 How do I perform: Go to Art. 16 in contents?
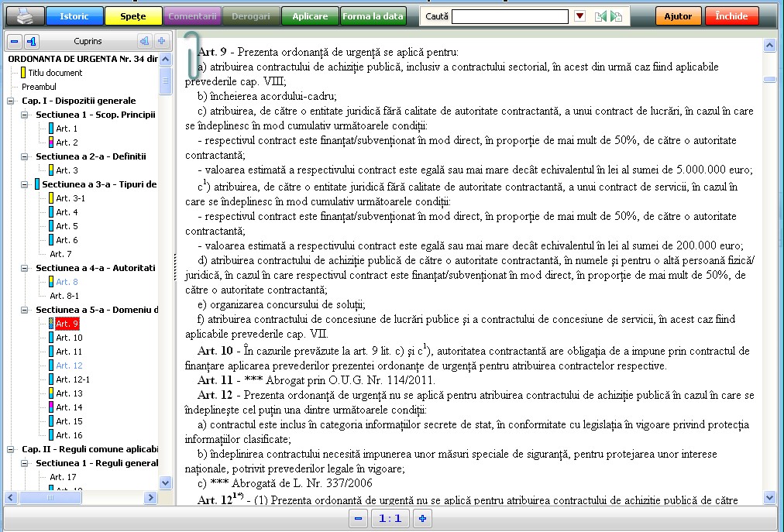tap(69, 435)
